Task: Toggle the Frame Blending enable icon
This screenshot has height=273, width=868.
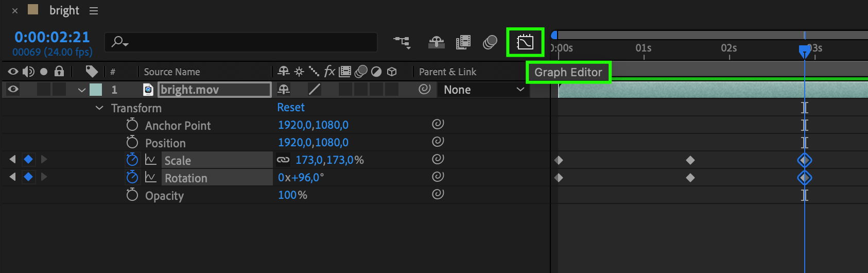Action: pos(463,42)
